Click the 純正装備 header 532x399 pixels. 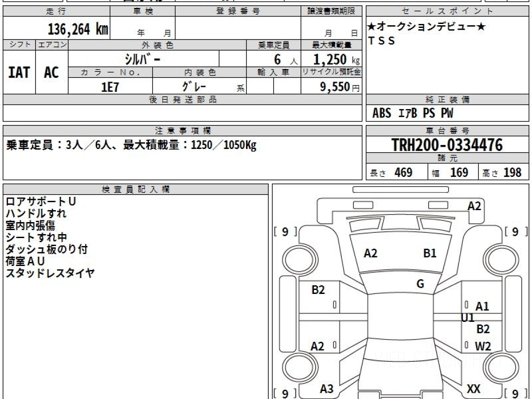pos(448,100)
